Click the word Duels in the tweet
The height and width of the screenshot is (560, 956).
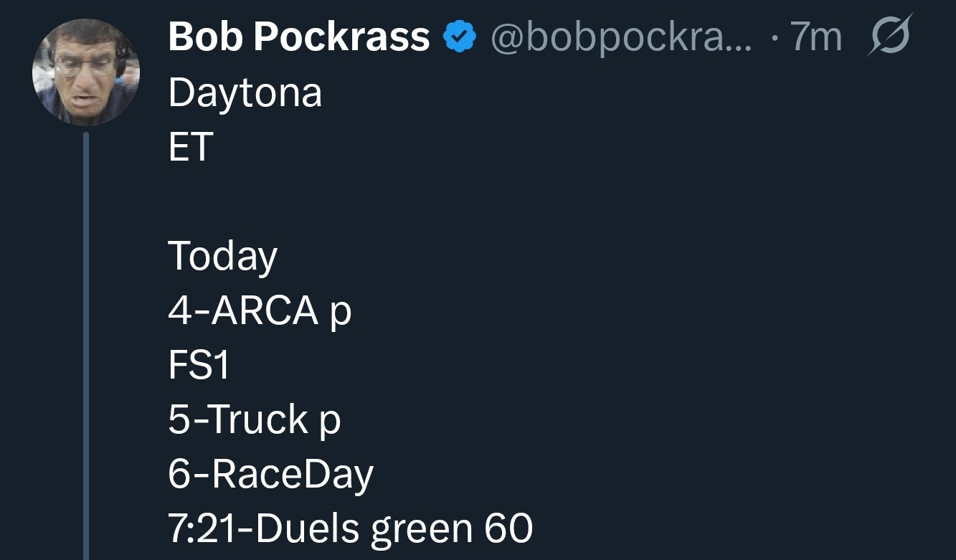[308, 528]
